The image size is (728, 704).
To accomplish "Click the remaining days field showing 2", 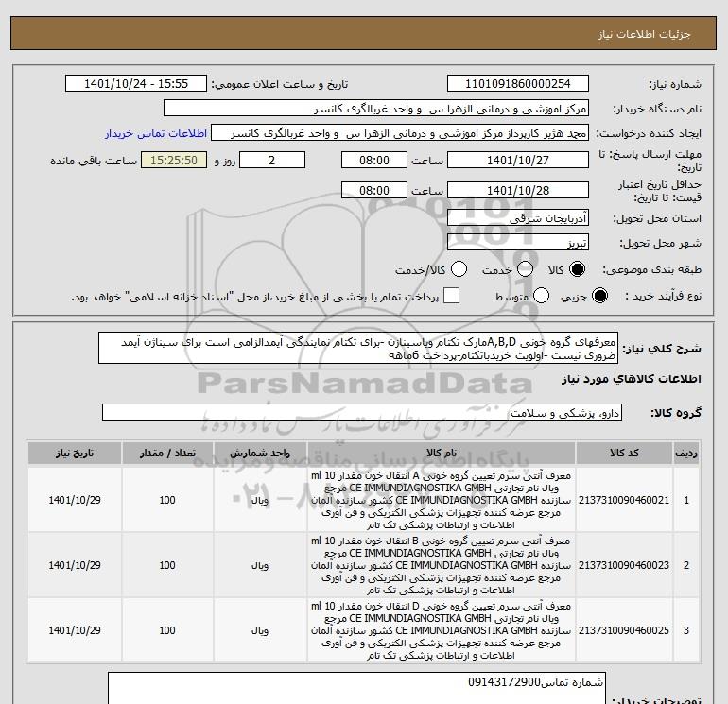I will click(272, 160).
